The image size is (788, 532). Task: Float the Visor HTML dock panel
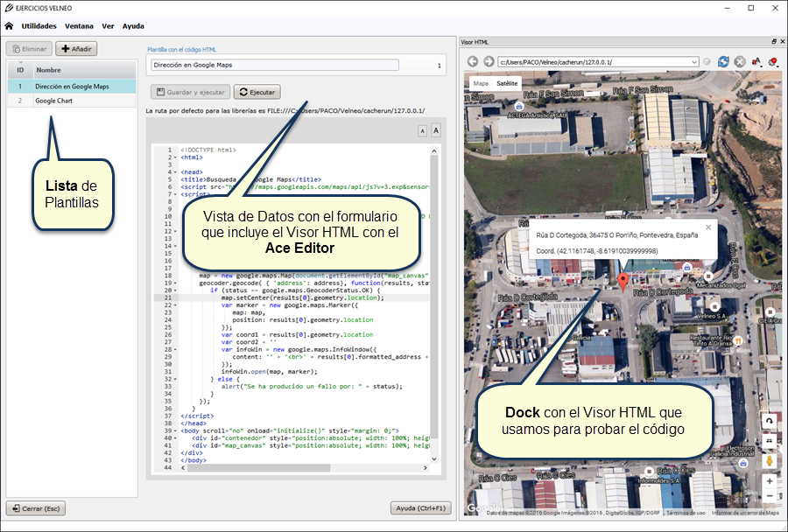click(x=773, y=42)
